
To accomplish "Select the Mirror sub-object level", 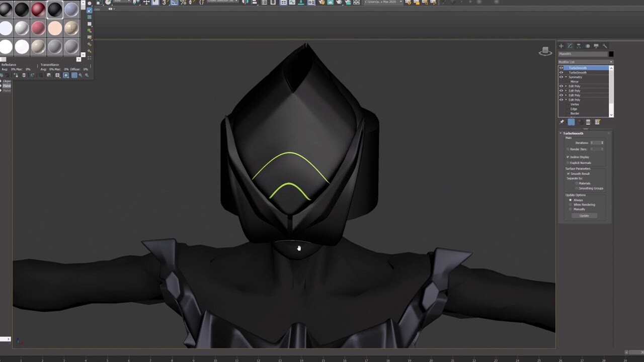I will [x=575, y=81].
